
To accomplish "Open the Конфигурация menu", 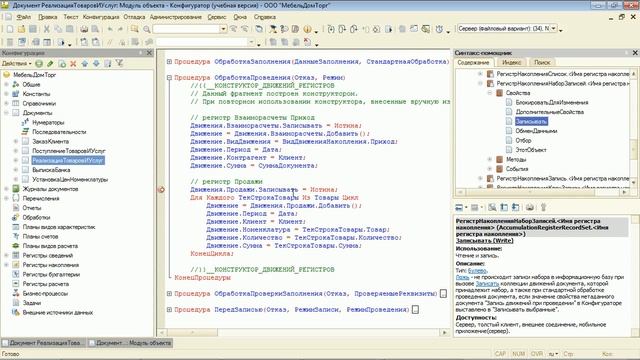I will tap(101, 17).
